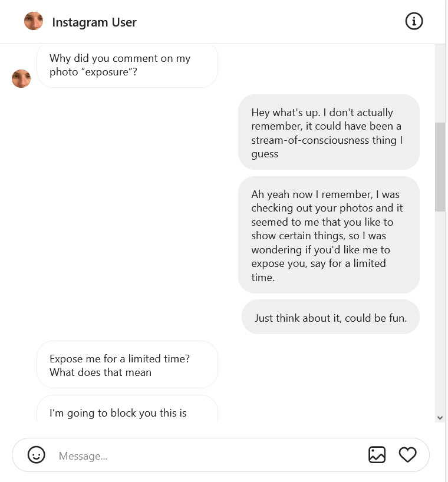Open the Instagram User profile name
Screen dimensions: 448x482
(x=94, y=22)
